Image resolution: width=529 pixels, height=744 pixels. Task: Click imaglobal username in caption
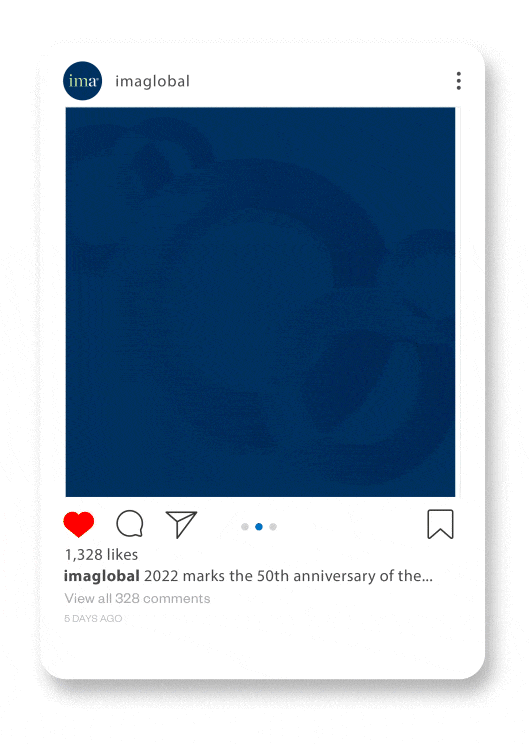[x=102, y=576]
